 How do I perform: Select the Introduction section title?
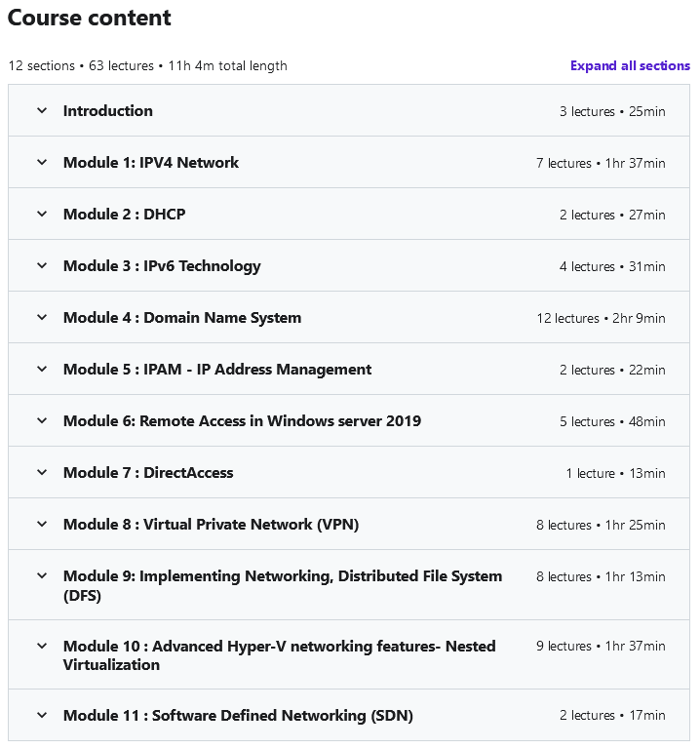tap(108, 111)
